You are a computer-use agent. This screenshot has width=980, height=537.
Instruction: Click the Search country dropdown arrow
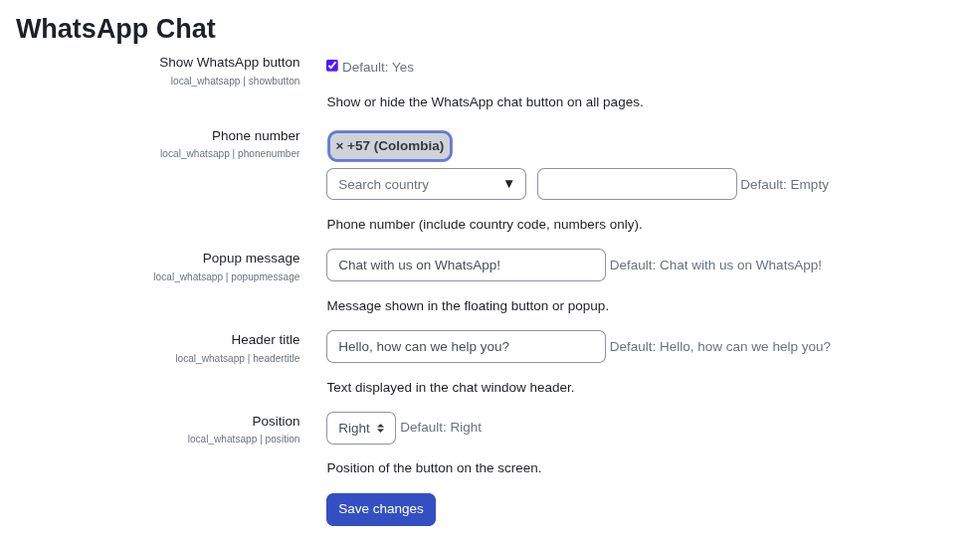508,184
